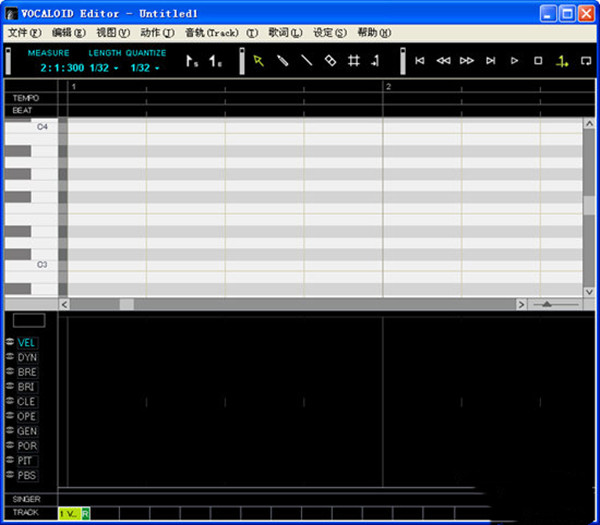The height and width of the screenshot is (525, 600).
Task: Open the 编辑(E) menu
Action: (69, 33)
